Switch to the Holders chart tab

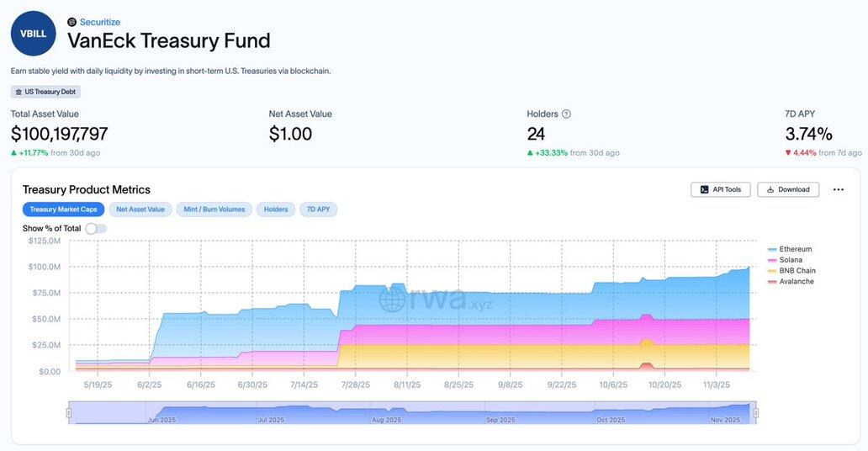pyautogui.click(x=276, y=210)
